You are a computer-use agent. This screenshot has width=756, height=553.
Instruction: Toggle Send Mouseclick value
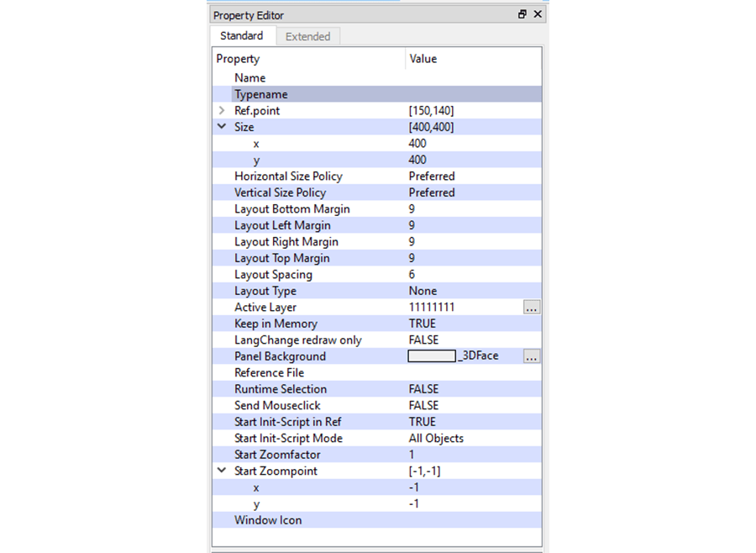pos(423,405)
